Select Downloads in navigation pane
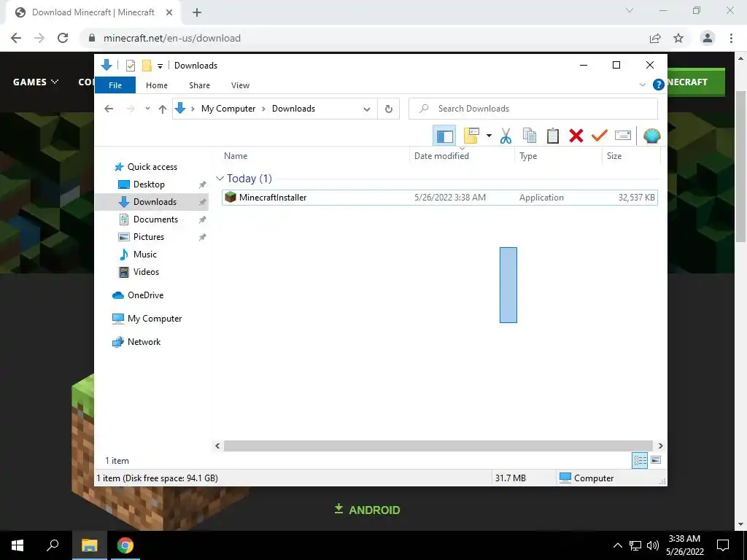Screen dimensions: 747x560 pos(155,202)
